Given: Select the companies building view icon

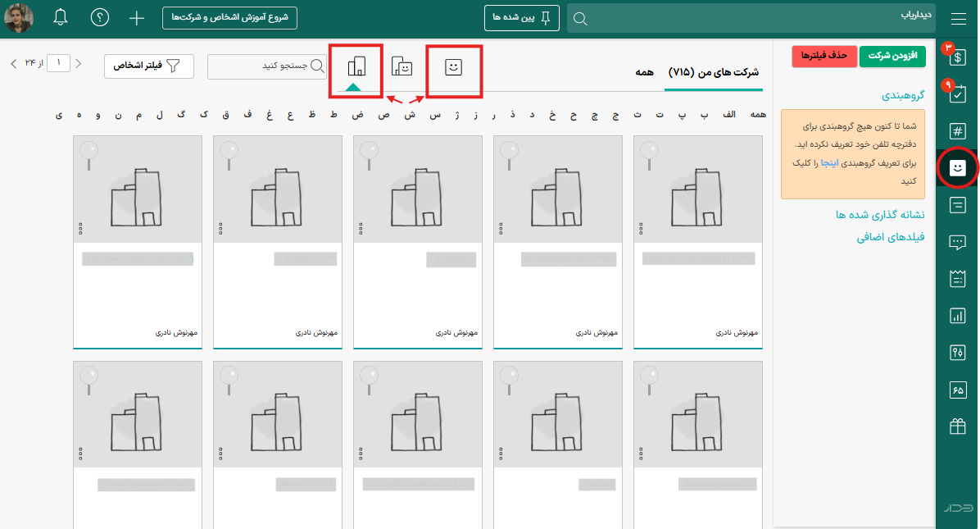Looking at the screenshot, I should pyautogui.click(x=356, y=66).
